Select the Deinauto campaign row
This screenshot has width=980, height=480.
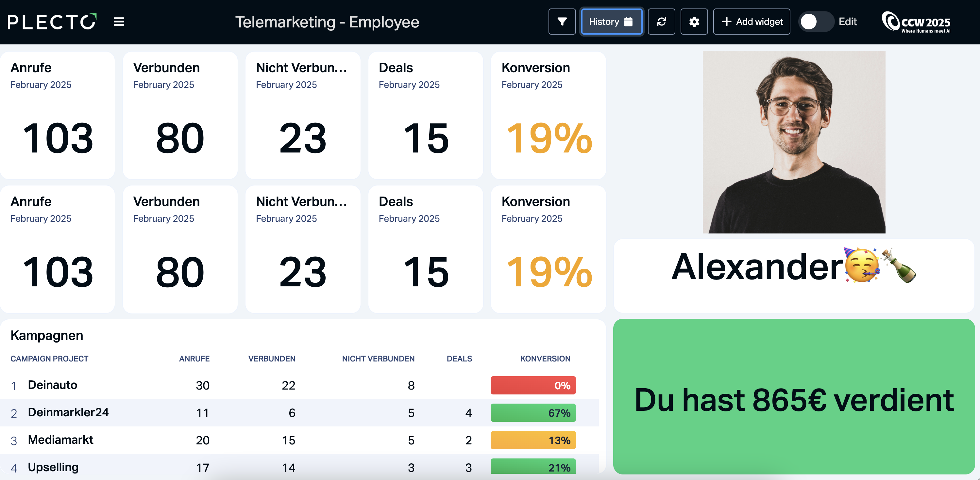coord(299,385)
